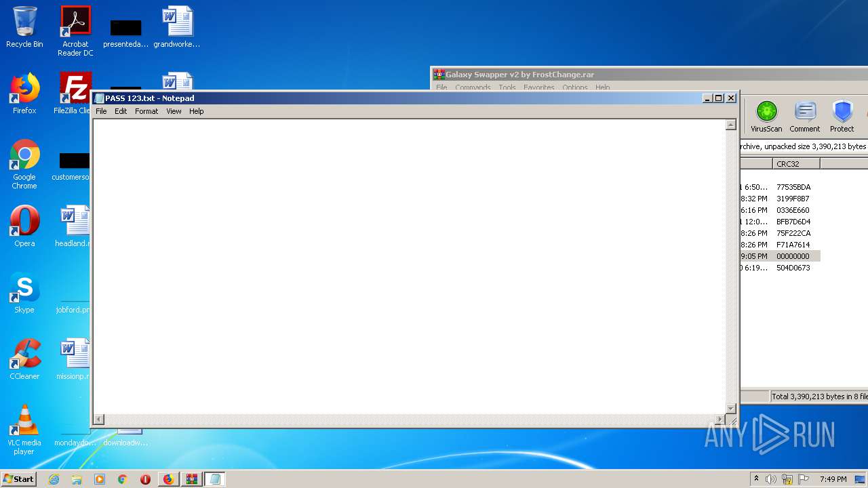This screenshot has height=488, width=868.
Task: Open Windows Media Player taskbar icon
Action: [x=100, y=479]
